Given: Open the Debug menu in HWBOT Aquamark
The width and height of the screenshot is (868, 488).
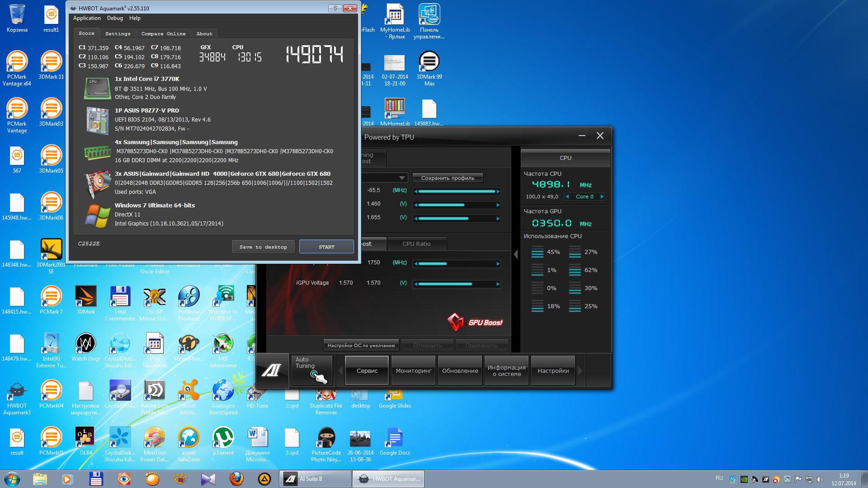Looking at the screenshot, I should coord(115,18).
